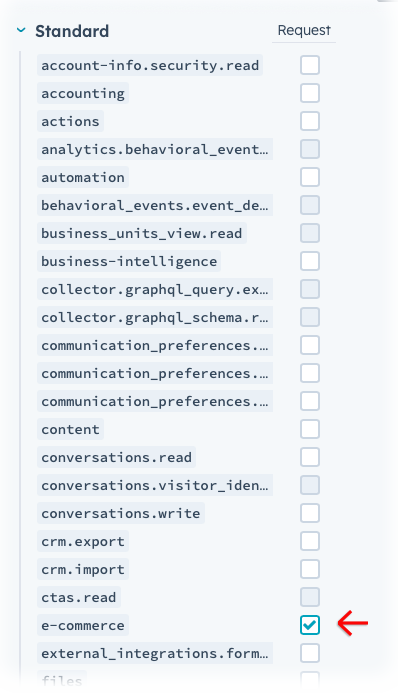This screenshot has width=398, height=696.
Task: Check the business-intelligence request box
Action: pos(310,261)
